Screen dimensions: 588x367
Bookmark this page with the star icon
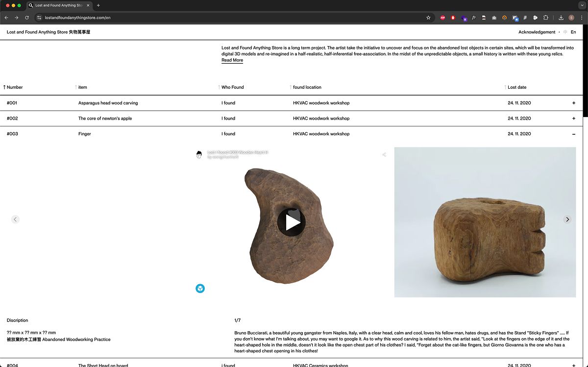tap(428, 18)
